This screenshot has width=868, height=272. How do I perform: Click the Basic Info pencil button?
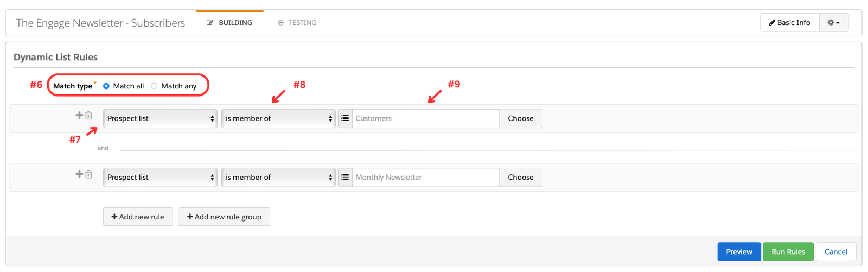(789, 23)
